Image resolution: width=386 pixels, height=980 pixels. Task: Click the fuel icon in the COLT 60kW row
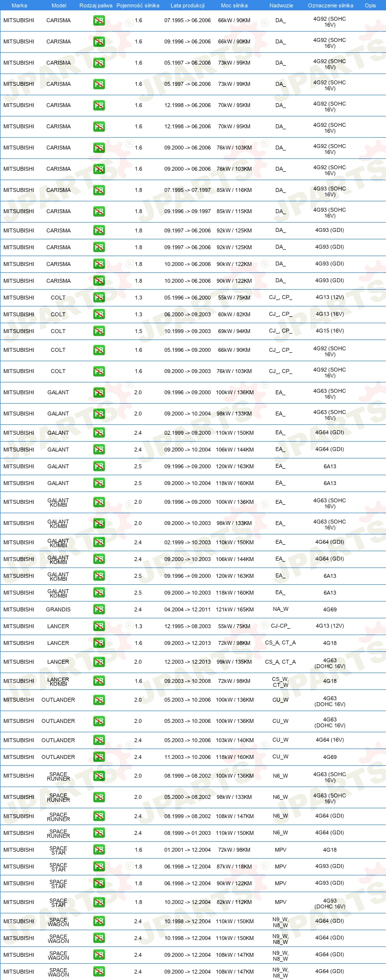click(99, 314)
